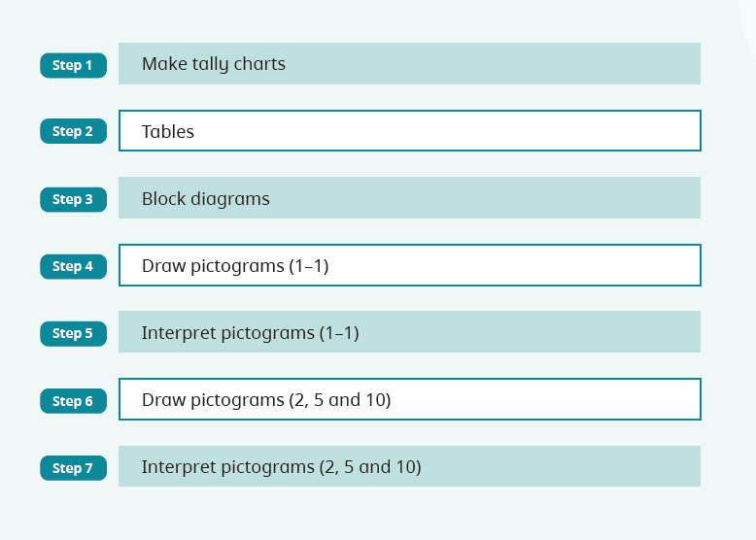Click the Step 1 badge
This screenshot has width=756, height=540.
[x=73, y=65]
